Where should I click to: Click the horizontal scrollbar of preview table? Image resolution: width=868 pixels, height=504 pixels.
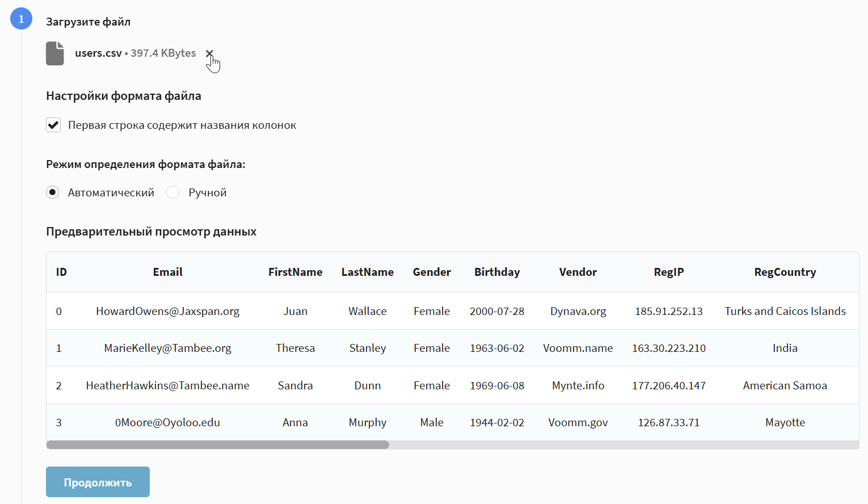point(218,445)
